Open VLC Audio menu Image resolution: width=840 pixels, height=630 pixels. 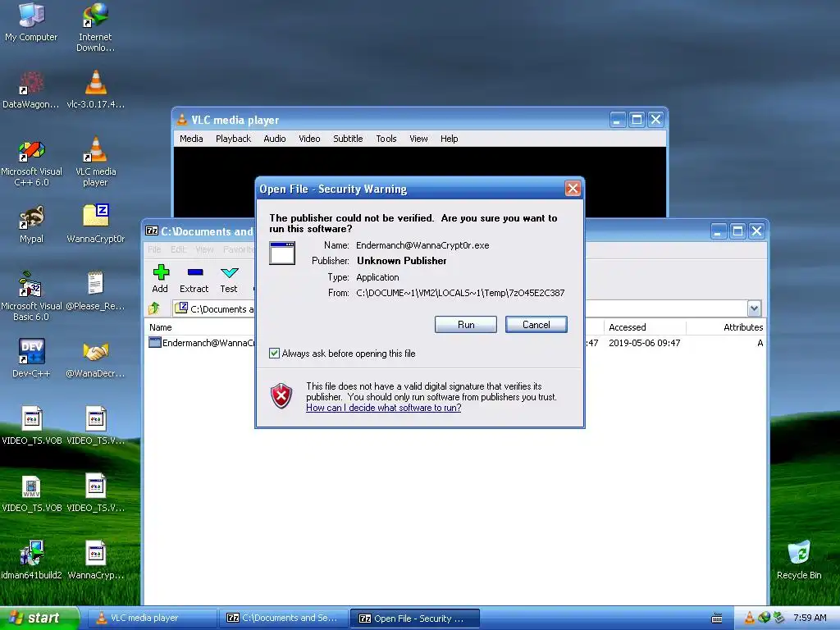[274, 138]
